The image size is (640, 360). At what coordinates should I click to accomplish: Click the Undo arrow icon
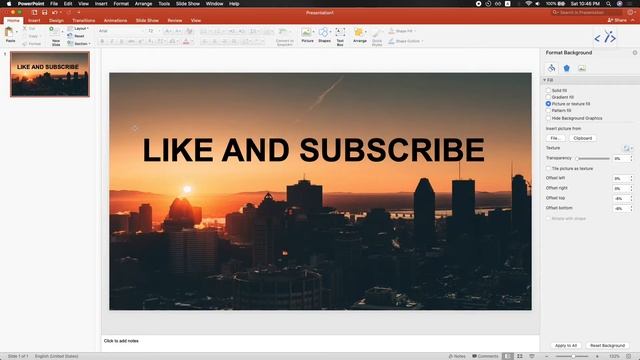55,13
